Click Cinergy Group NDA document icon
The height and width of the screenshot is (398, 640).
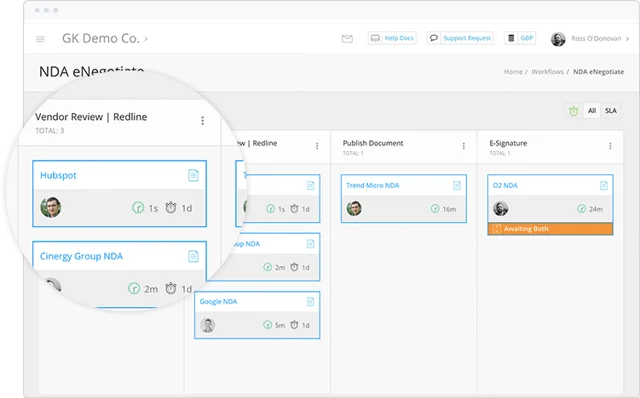[193, 256]
